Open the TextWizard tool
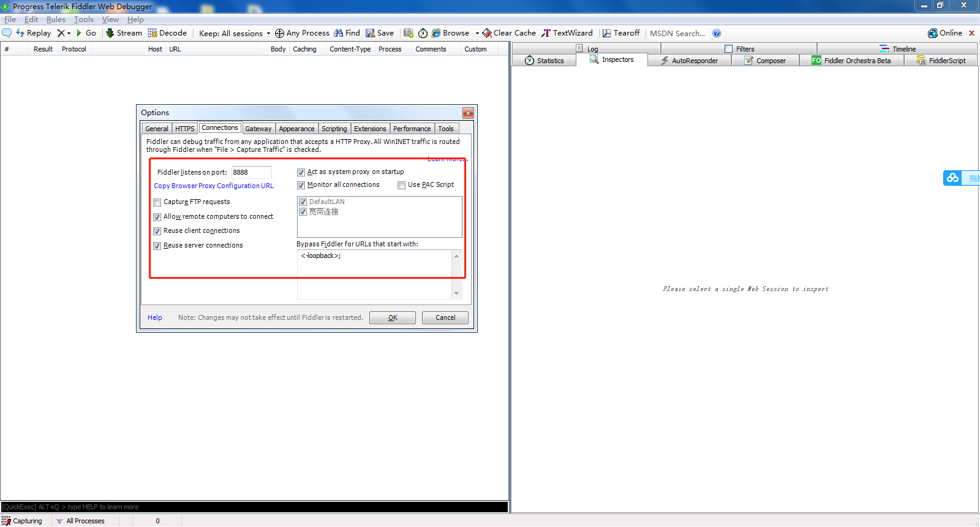This screenshot has height=527, width=980. point(567,33)
